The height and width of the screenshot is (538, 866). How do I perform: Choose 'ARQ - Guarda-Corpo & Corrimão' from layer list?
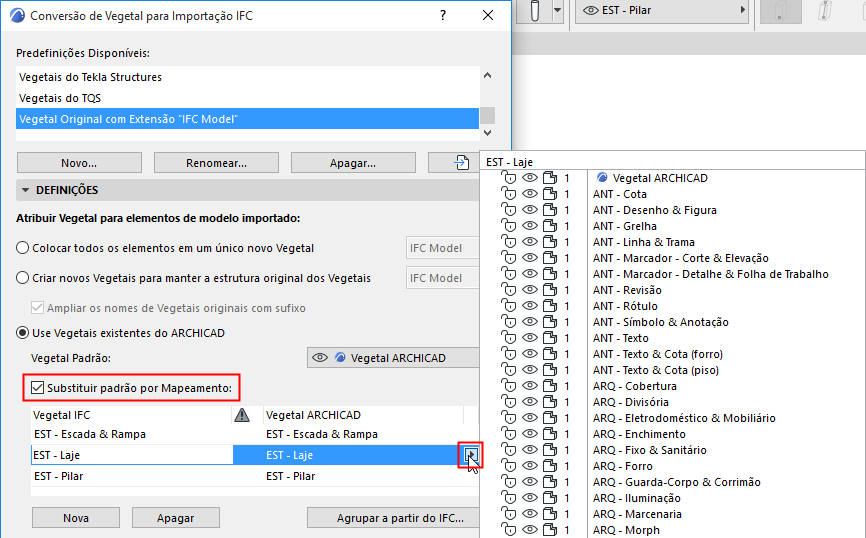[x=677, y=482]
